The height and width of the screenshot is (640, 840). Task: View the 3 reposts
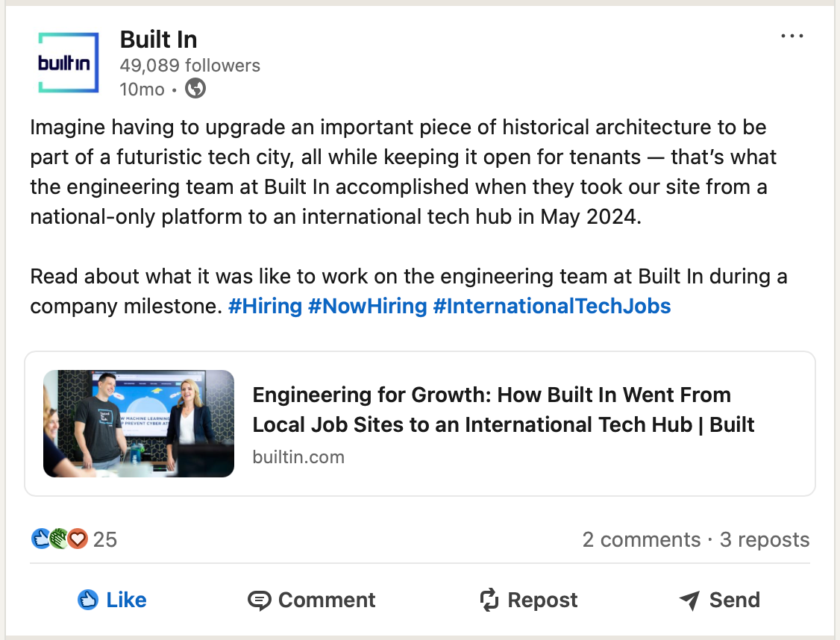765,539
